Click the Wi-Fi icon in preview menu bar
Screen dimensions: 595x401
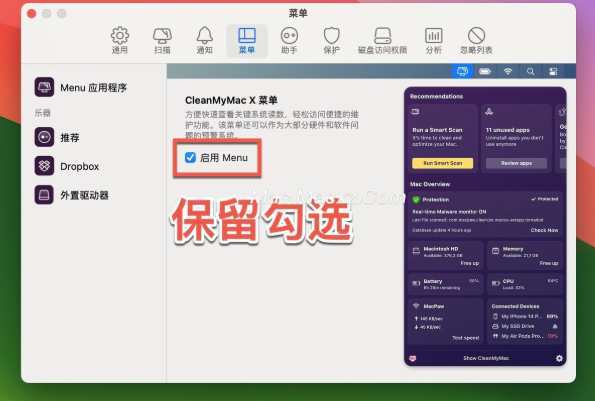click(508, 71)
